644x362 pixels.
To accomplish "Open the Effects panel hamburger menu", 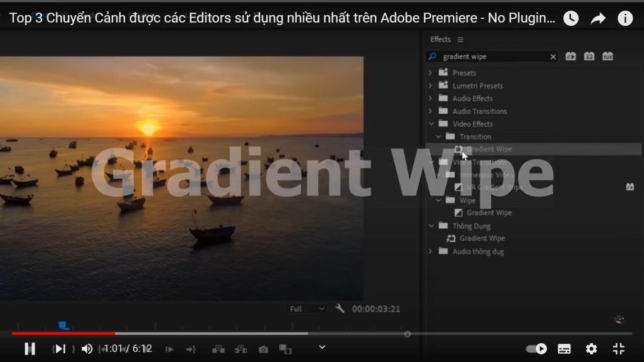I will tap(461, 39).
